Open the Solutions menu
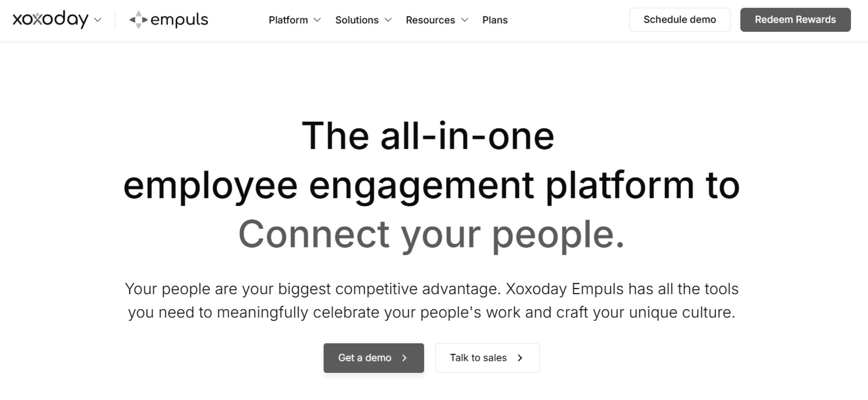 click(x=357, y=20)
